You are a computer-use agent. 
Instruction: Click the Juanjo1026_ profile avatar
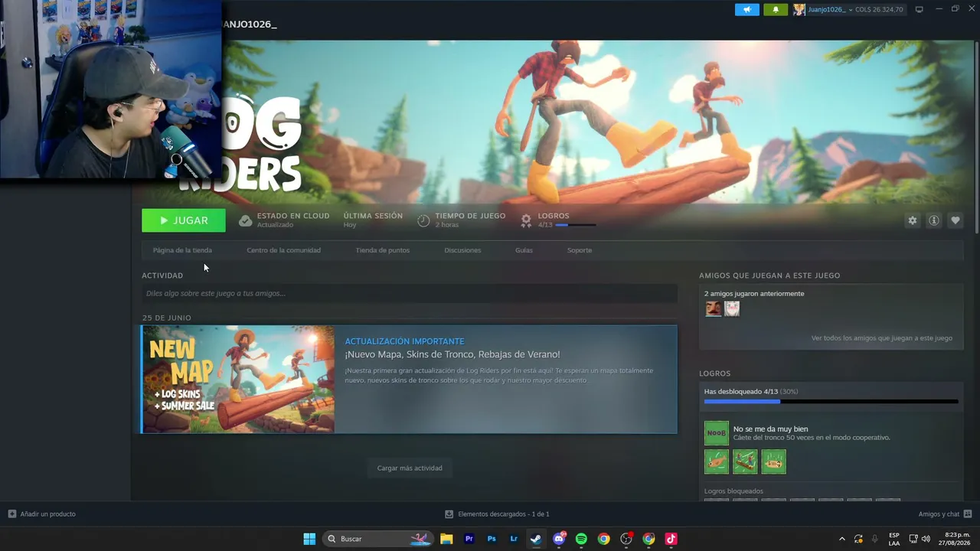[799, 9]
